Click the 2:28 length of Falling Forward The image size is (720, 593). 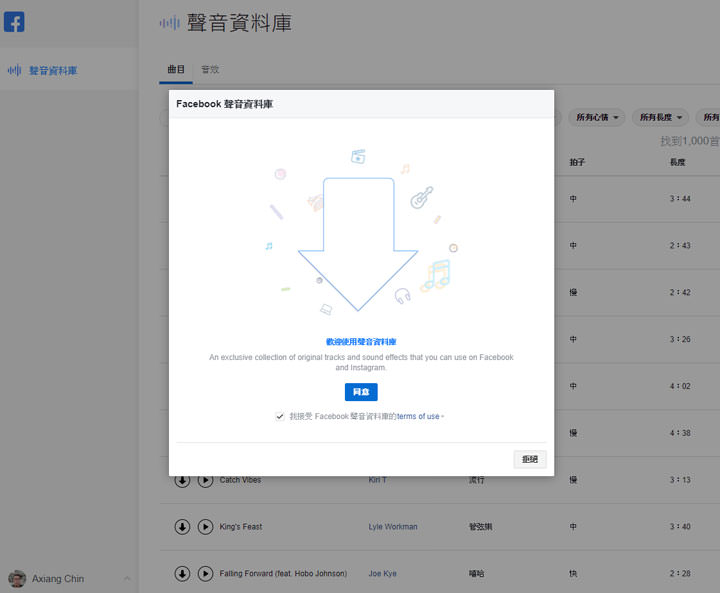(680, 573)
